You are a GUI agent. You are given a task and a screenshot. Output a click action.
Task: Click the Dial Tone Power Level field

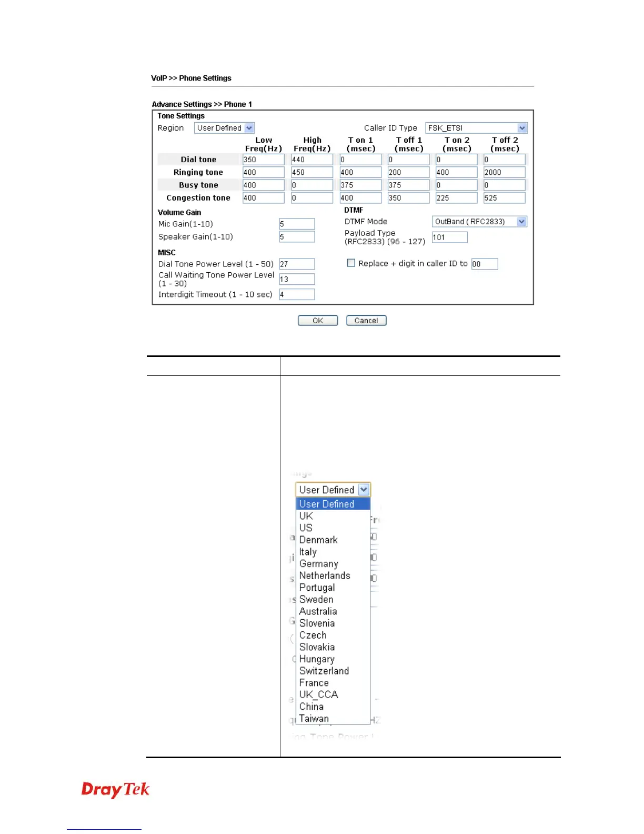[x=297, y=264]
